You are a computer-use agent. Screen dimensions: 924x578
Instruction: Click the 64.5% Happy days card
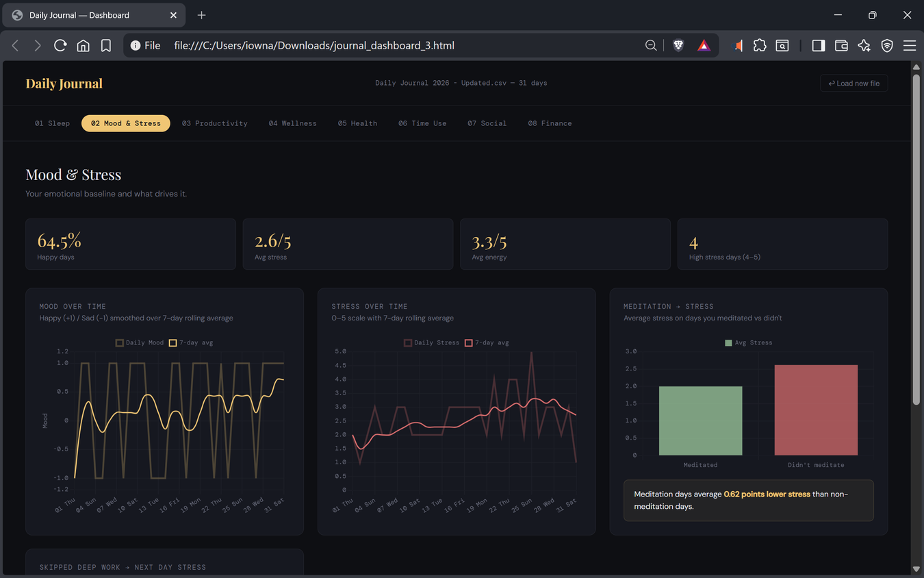click(131, 244)
